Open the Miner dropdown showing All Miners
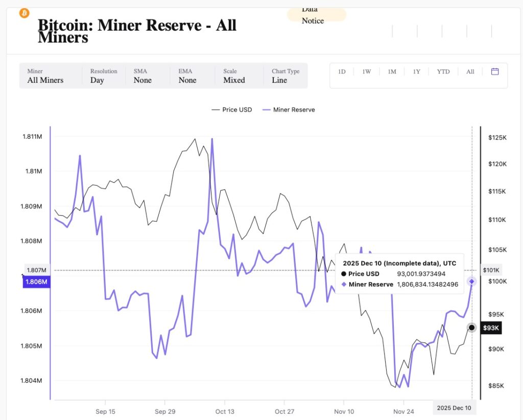 [45, 76]
